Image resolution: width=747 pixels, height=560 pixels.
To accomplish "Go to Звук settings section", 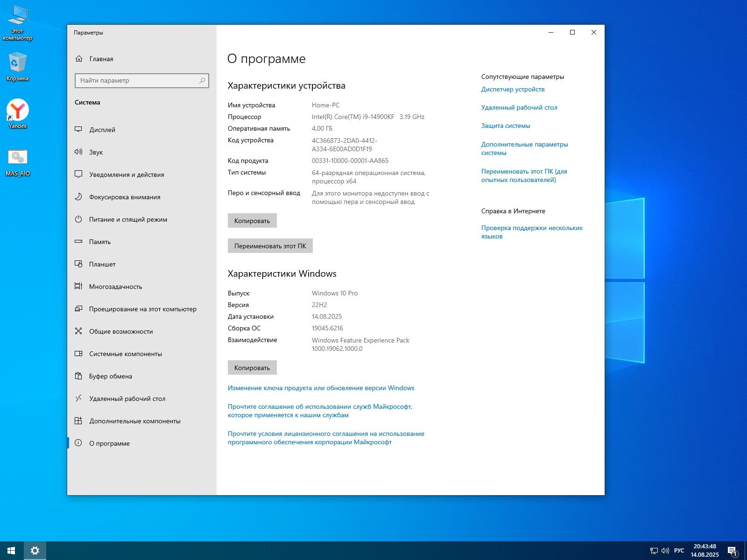I will [x=142, y=152].
